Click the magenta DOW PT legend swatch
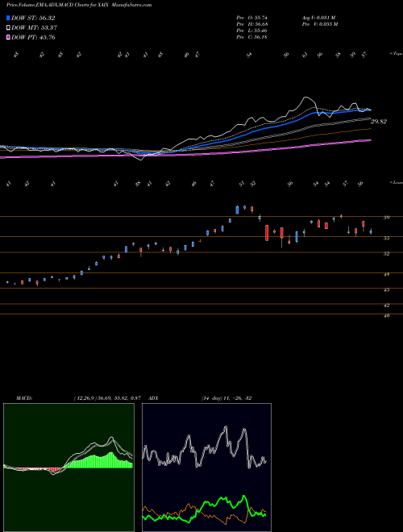Image resolution: width=403 pixels, height=532 pixels. (8, 37)
